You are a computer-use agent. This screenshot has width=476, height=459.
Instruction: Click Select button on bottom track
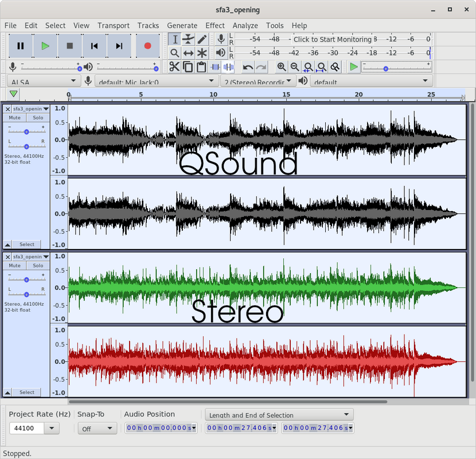27,392
